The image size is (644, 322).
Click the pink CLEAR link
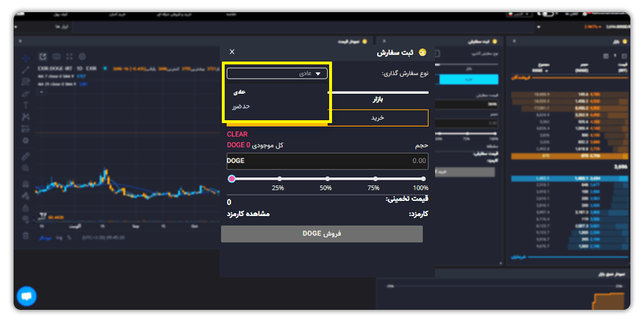pos(237,135)
